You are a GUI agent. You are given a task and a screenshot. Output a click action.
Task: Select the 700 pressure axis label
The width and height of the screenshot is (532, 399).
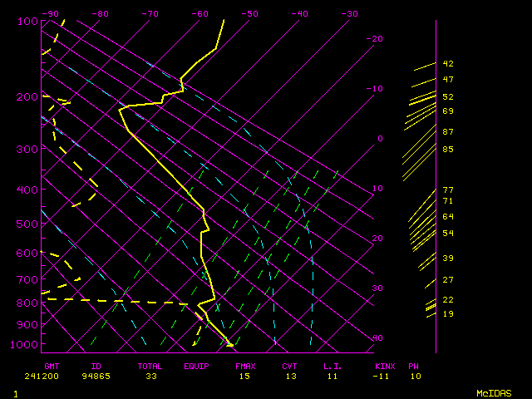(x=27, y=280)
